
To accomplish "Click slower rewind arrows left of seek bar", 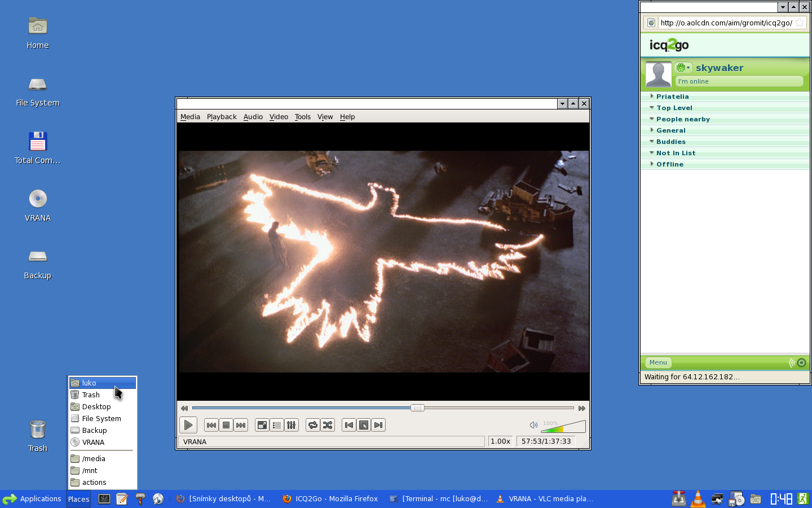I will tap(184, 408).
